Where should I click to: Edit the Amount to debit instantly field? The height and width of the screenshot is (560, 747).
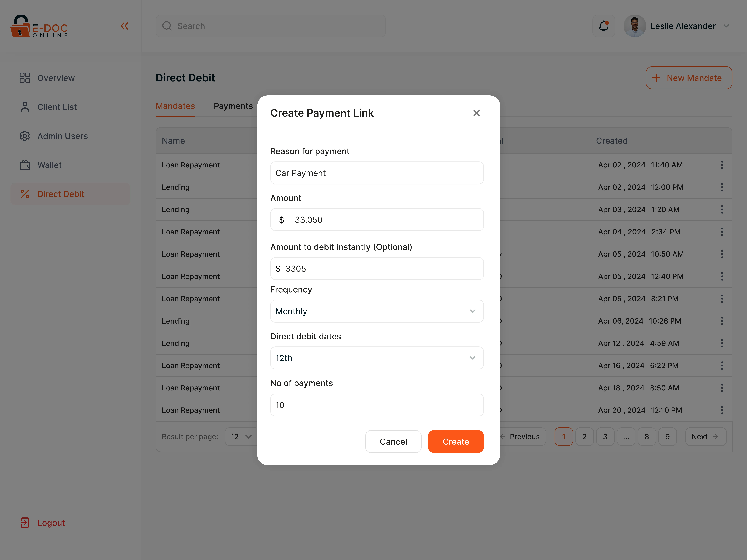(x=377, y=269)
